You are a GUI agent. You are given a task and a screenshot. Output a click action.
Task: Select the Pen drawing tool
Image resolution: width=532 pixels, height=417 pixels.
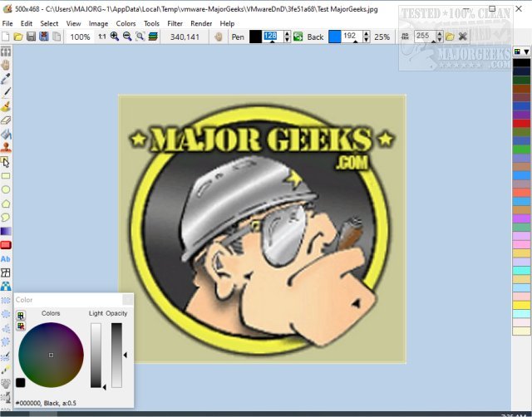(x=6, y=92)
